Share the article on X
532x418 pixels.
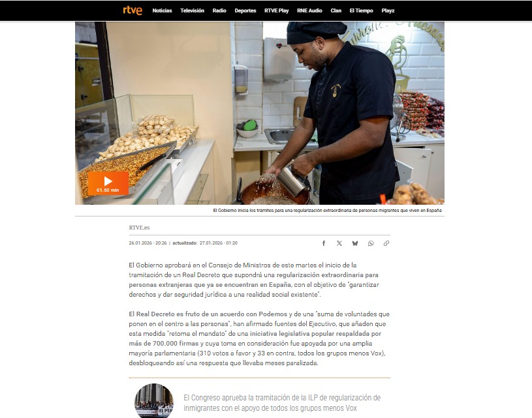pos(339,243)
